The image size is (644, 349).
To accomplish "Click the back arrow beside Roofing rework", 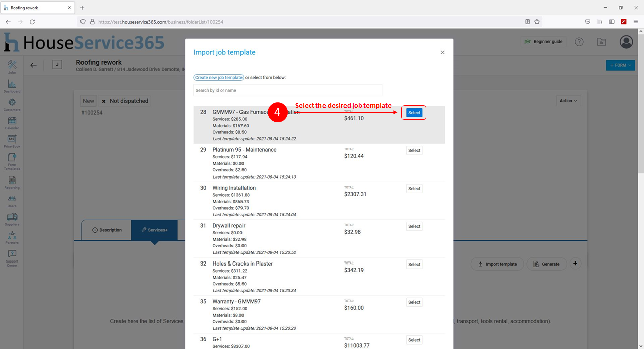I will point(33,65).
